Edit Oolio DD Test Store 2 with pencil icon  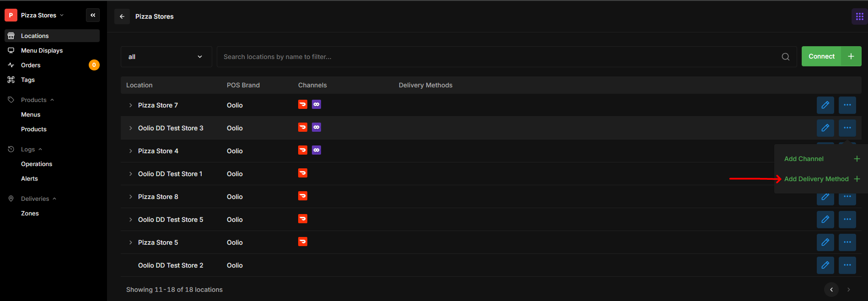point(825,265)
